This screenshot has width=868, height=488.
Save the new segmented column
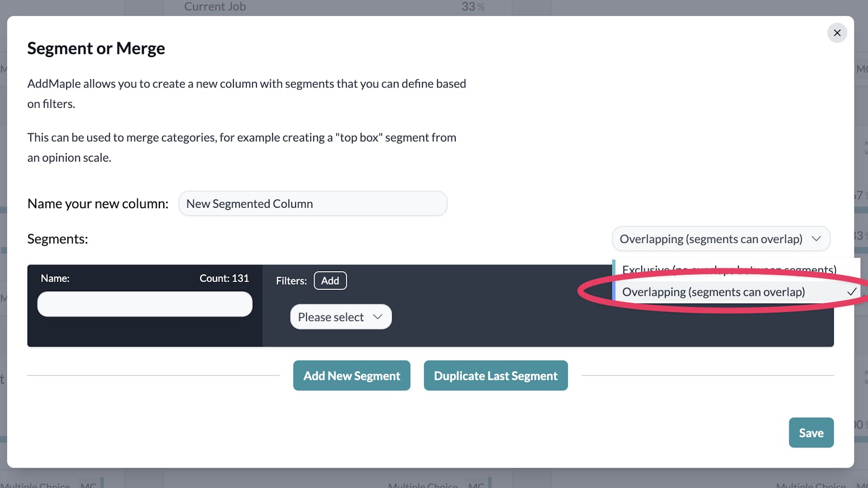click(811, 432)
